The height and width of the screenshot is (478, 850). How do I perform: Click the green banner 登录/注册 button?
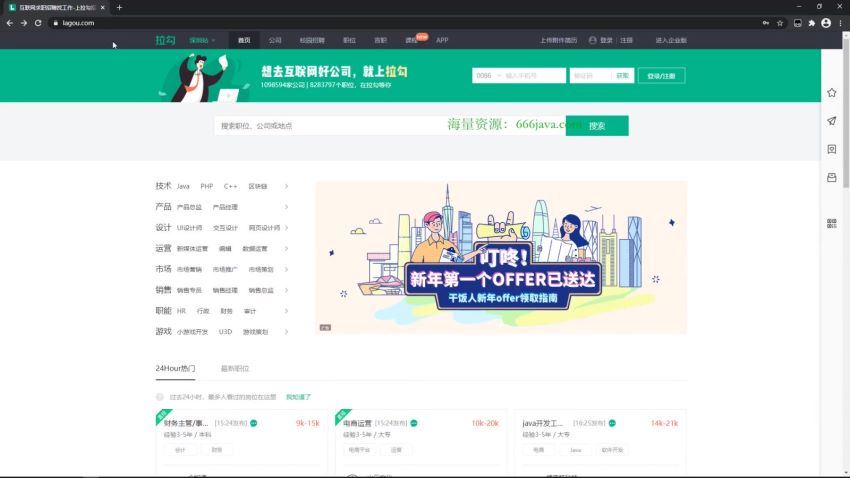661,76
